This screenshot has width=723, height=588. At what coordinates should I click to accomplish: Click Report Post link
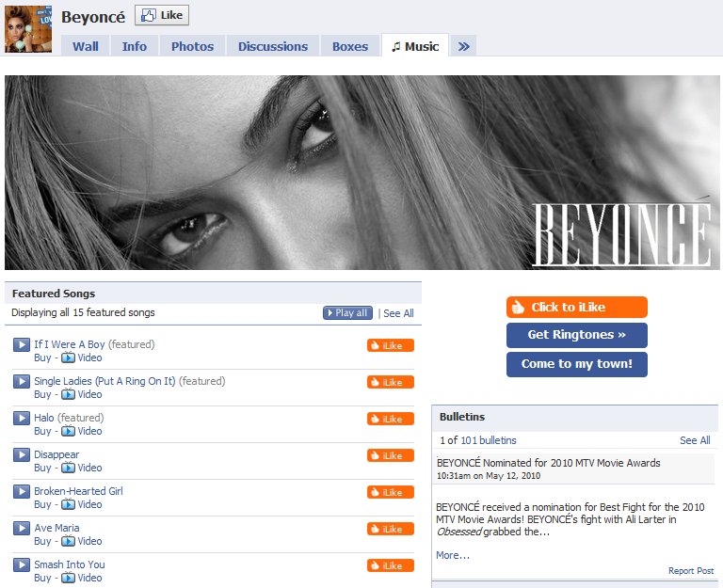pos(691,570)
